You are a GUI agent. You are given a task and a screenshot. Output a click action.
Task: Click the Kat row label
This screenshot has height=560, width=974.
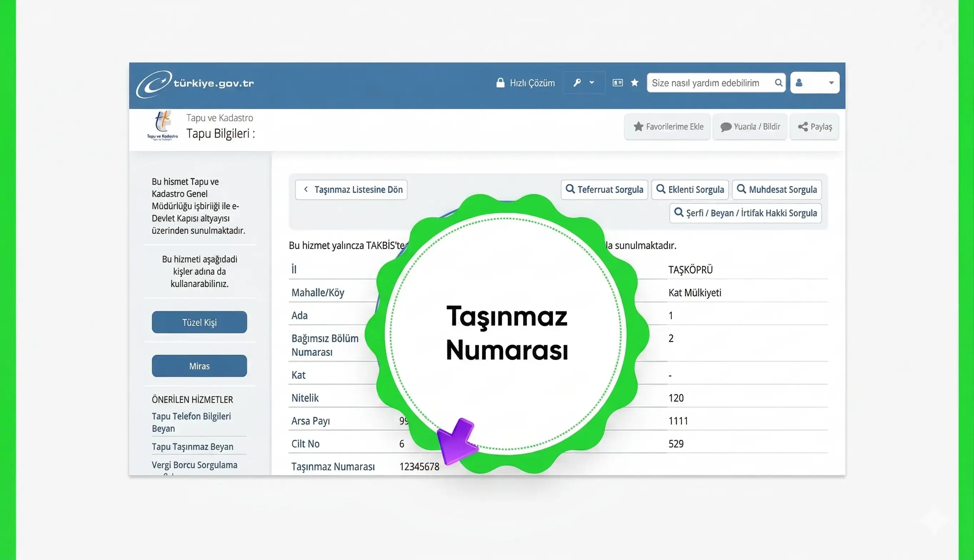point(298,375)
